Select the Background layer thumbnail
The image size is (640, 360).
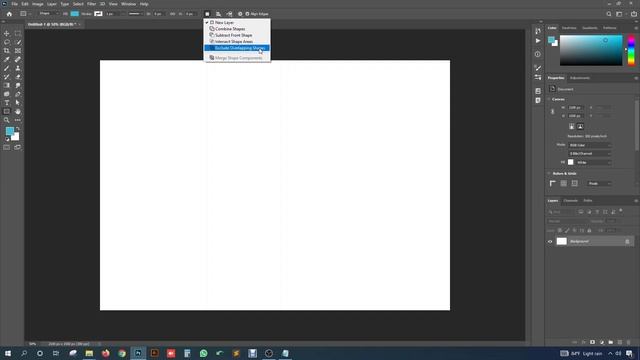tap(562, 242)
